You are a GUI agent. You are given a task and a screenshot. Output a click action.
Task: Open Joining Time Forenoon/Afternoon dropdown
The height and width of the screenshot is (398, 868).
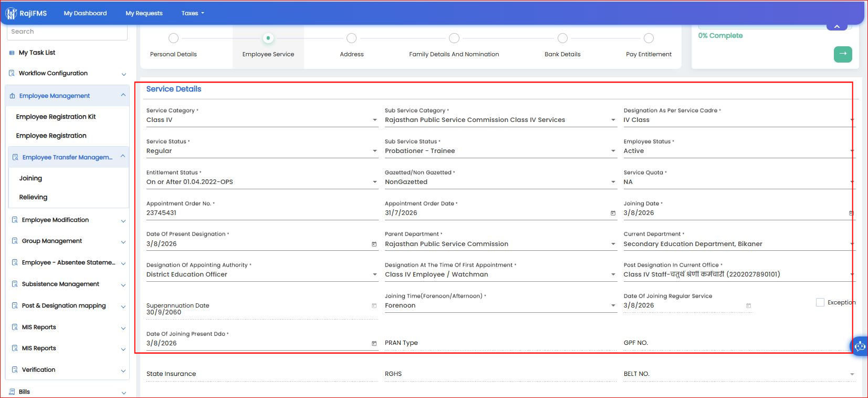tap(500, 305)
